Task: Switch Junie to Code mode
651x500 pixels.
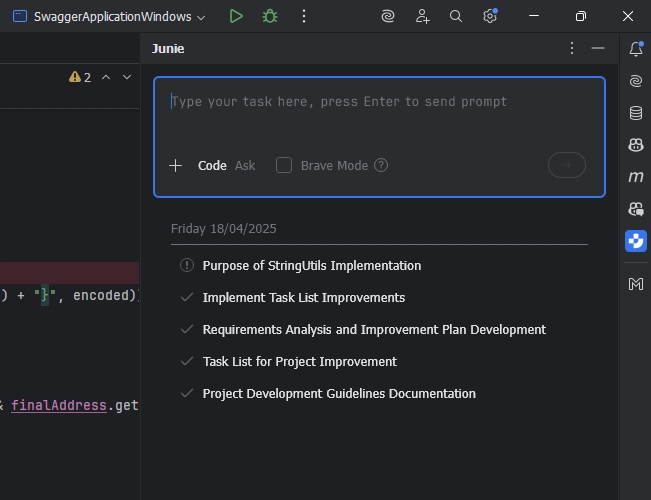Action: [x=212, y=166]
